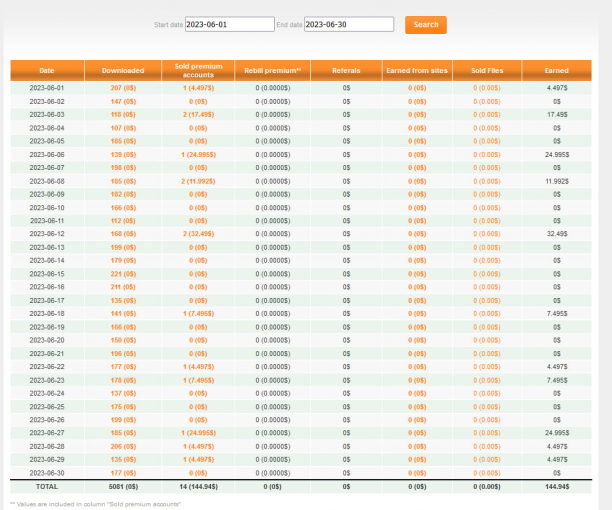Click the total Earned value 144.94$

click(x=557, y=487)
